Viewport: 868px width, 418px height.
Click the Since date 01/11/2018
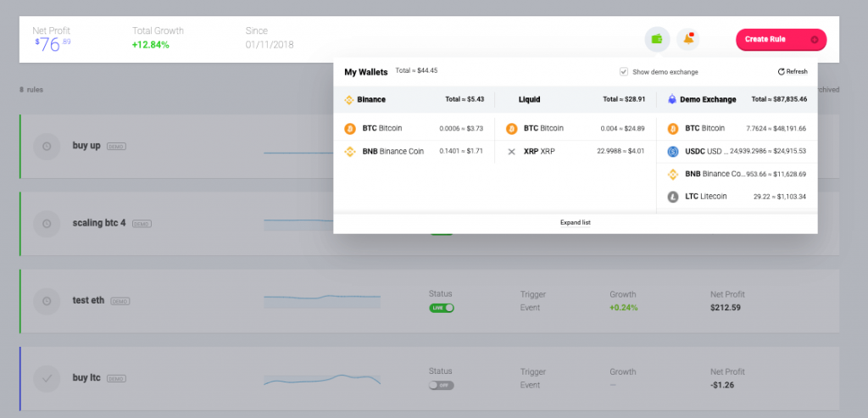270,45
